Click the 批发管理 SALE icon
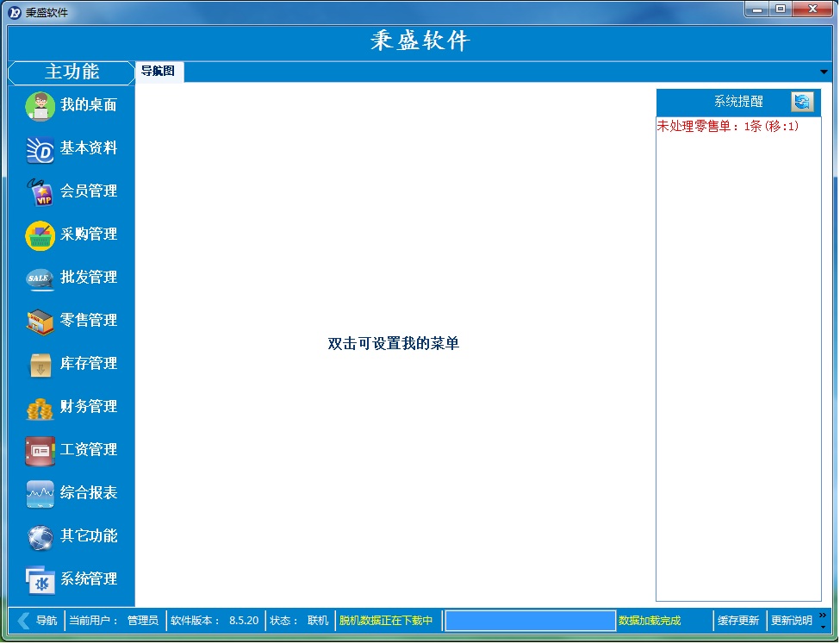The image size is (840, 644). coord(40,279)
